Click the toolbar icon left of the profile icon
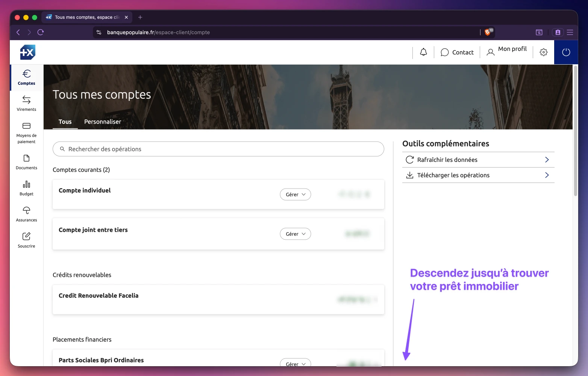This screenshot has height=376, width=588. pyautogui.click(x=539, y=32)
